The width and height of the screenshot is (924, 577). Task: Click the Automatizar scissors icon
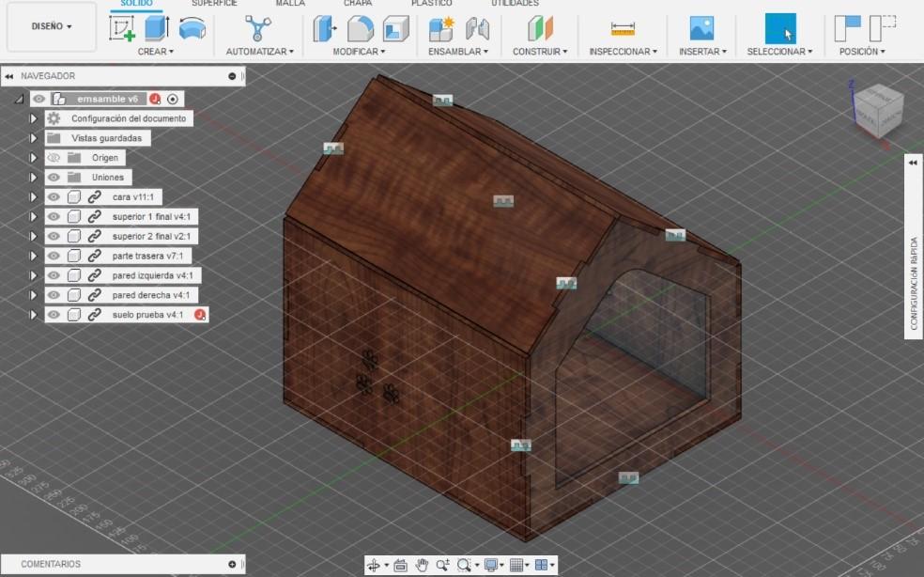(258, 28)
